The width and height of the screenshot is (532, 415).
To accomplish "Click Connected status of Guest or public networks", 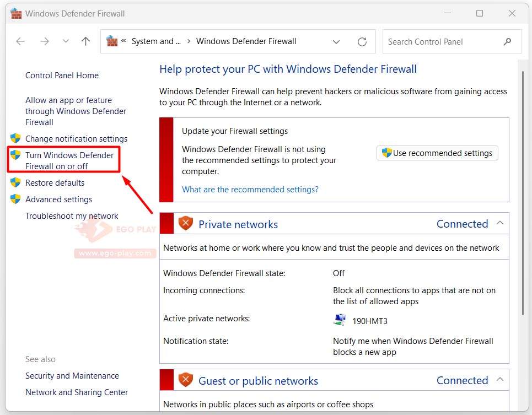I will click(463, 380).
